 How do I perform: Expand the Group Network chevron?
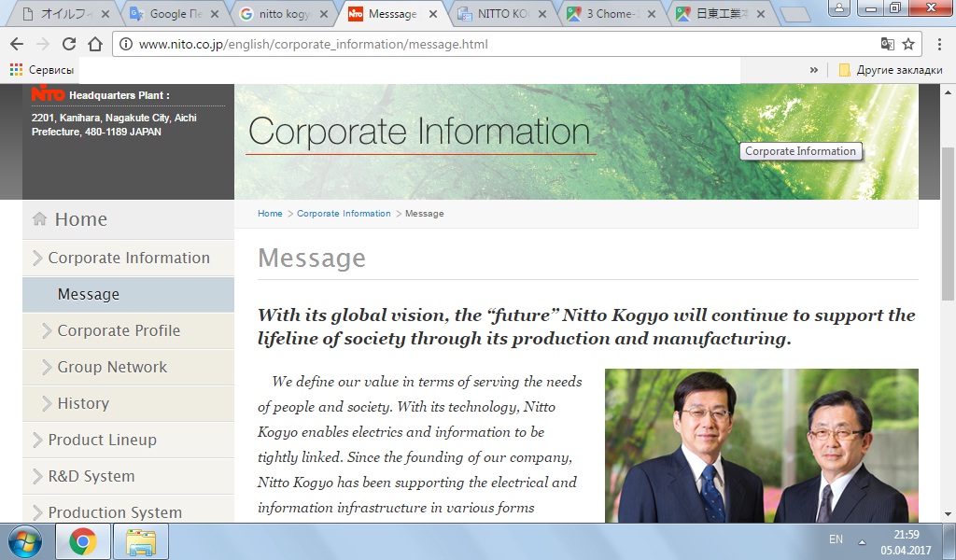47,367
